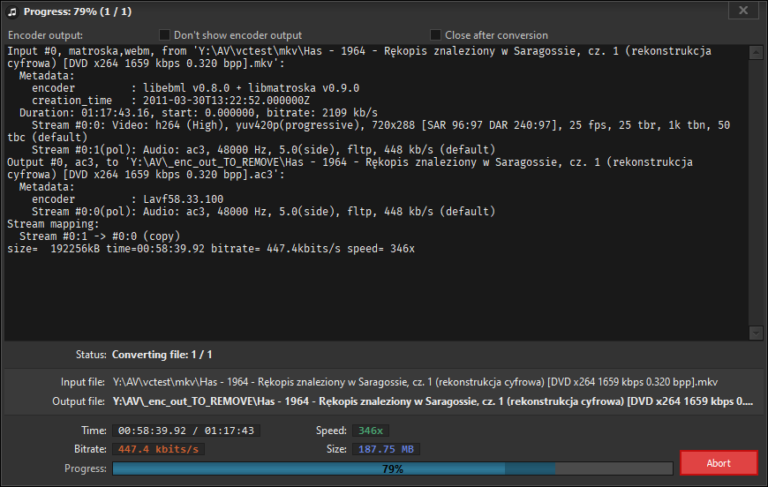Image resolution: width=768 pixels, height=487 pixels.
Task: Click the window title Progress: 79% text
Action: [69, 11]
